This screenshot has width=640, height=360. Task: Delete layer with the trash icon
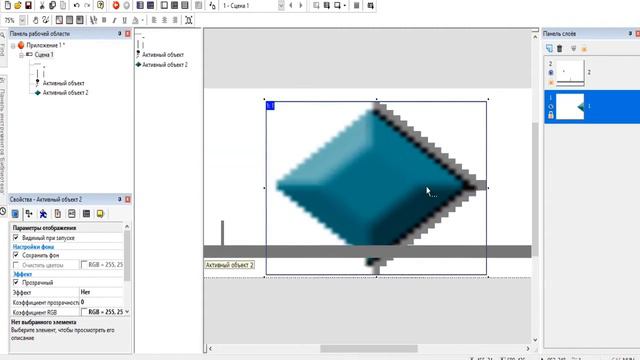coord(560,49)
